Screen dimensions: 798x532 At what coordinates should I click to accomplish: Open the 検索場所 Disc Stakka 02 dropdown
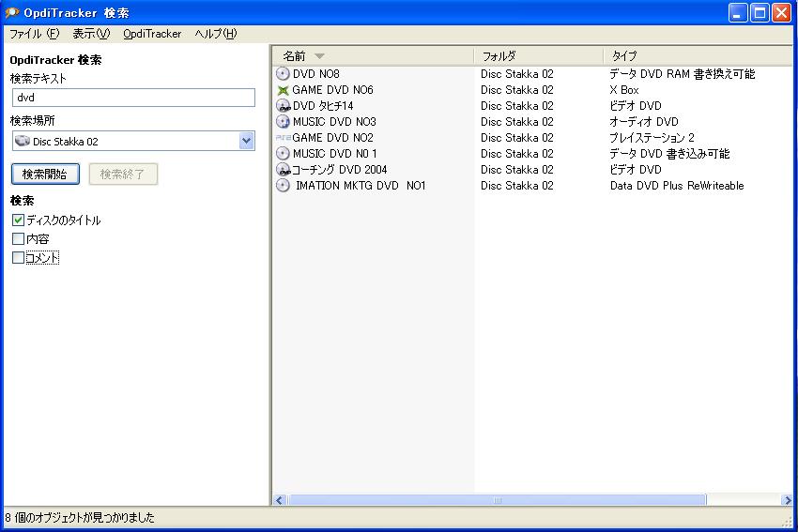[246, 142]
